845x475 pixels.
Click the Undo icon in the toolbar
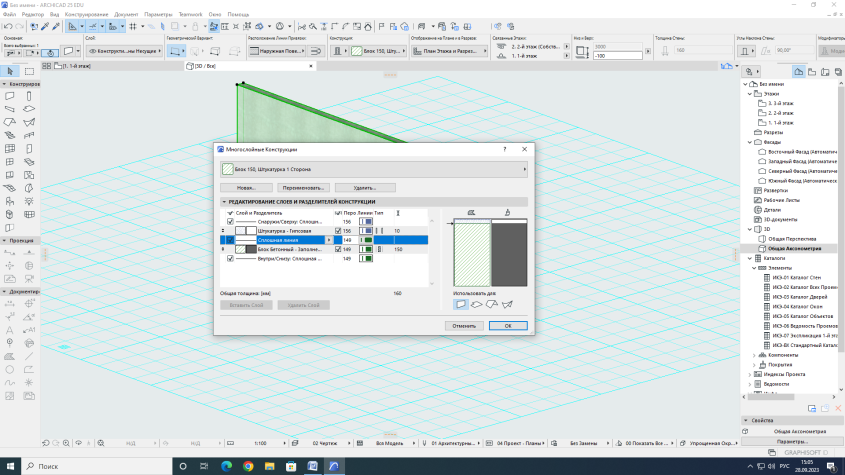click(8, 26)
